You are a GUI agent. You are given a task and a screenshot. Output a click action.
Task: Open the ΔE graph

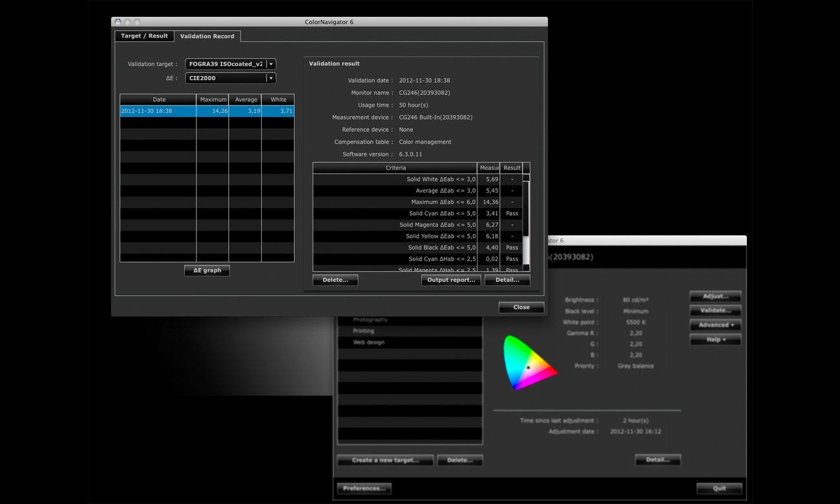pos(207,271)
